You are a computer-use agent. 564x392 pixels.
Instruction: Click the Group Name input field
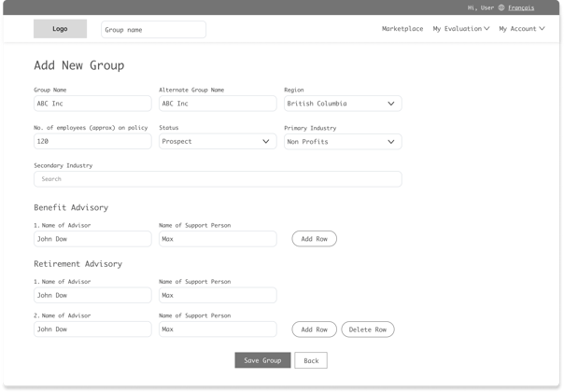[92, 104]
